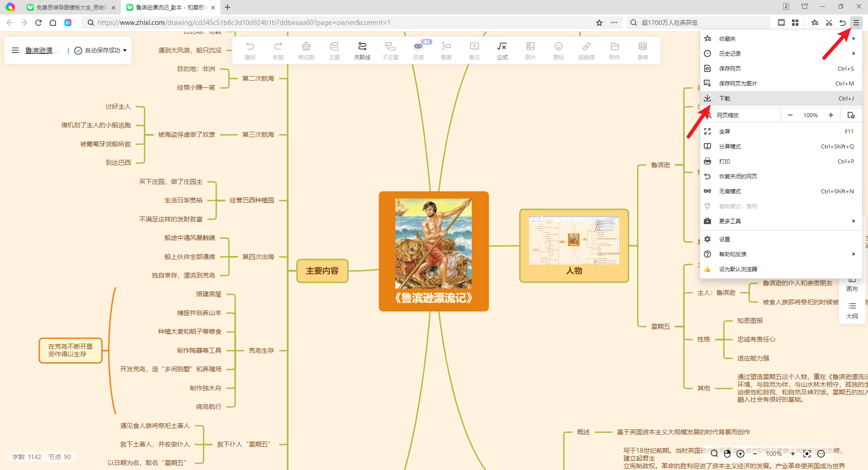
Task: Click the document title 鲁滨逊漂…
Action: pyautogui.click(x=42, y=50)
